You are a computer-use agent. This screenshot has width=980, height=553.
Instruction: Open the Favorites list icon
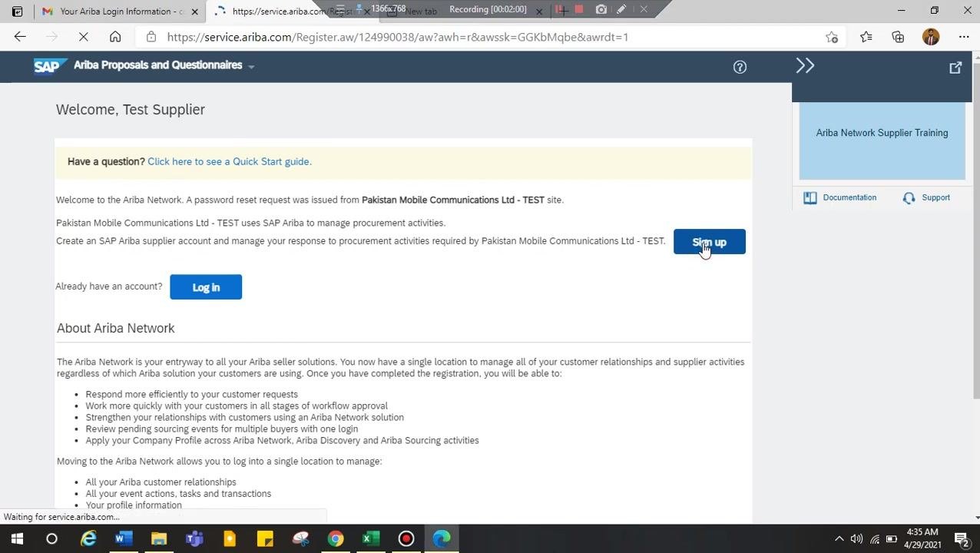[x=866, y=37]
